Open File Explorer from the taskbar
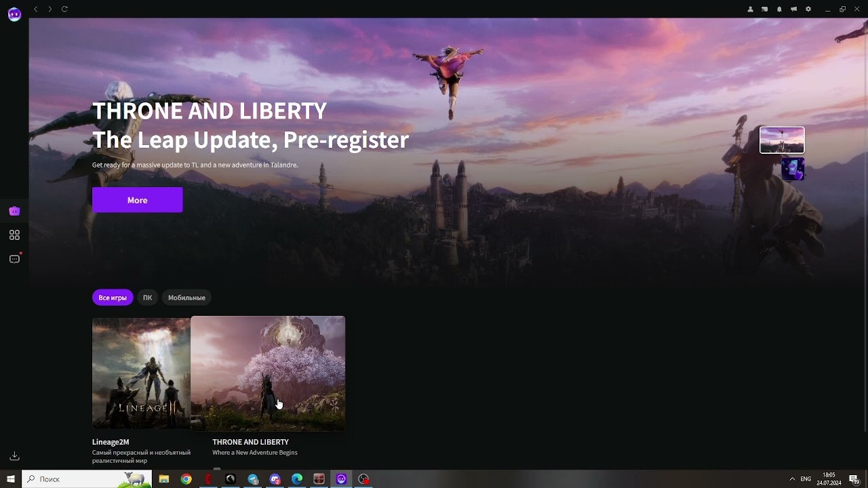 (x=164, y=479)
